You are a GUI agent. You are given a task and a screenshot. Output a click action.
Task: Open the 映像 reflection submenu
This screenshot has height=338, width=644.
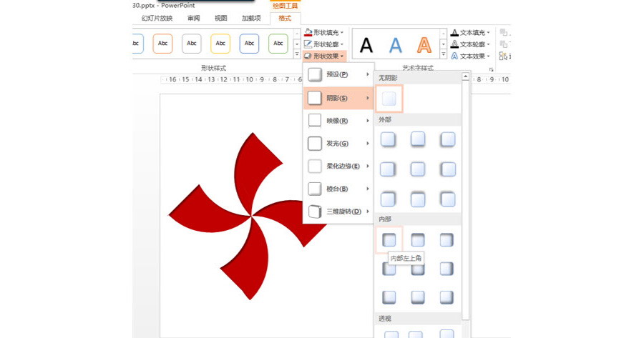(338, 121)
